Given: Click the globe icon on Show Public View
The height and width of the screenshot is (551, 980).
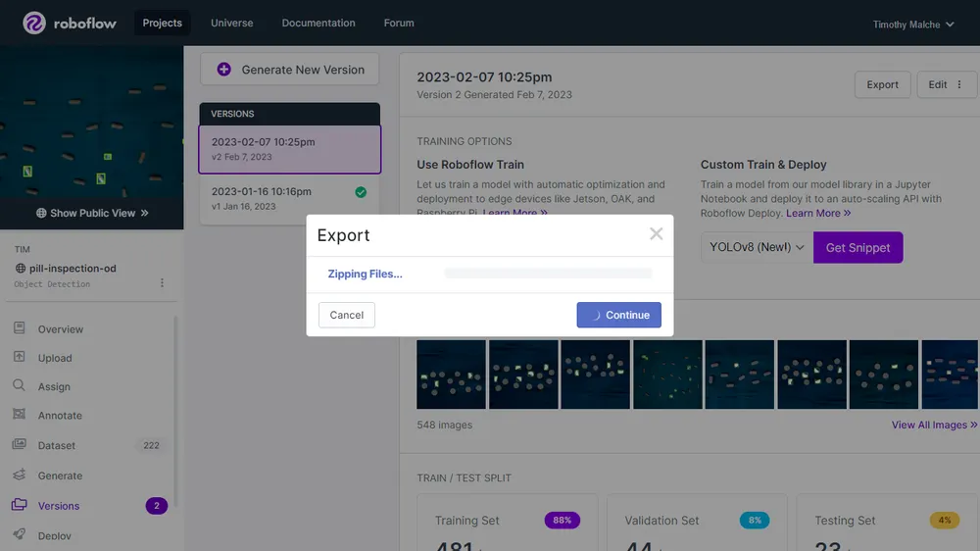Looking at the screenshot, I should pos(41,213).
